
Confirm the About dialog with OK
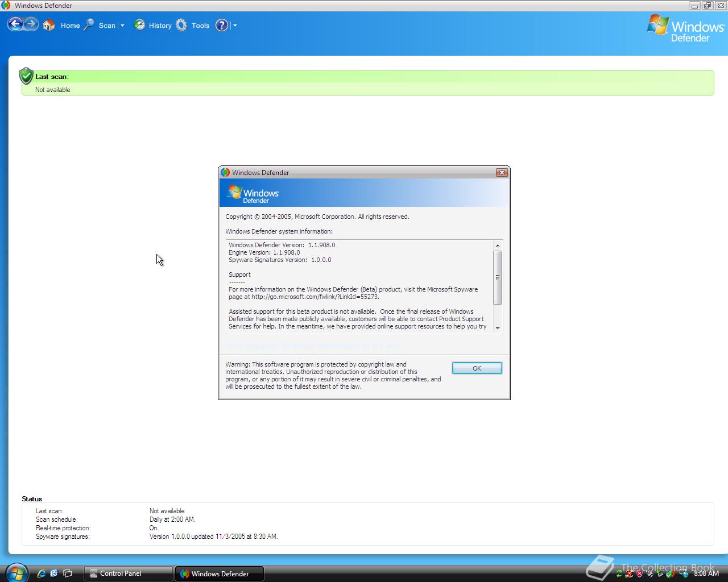pos(477,368)
